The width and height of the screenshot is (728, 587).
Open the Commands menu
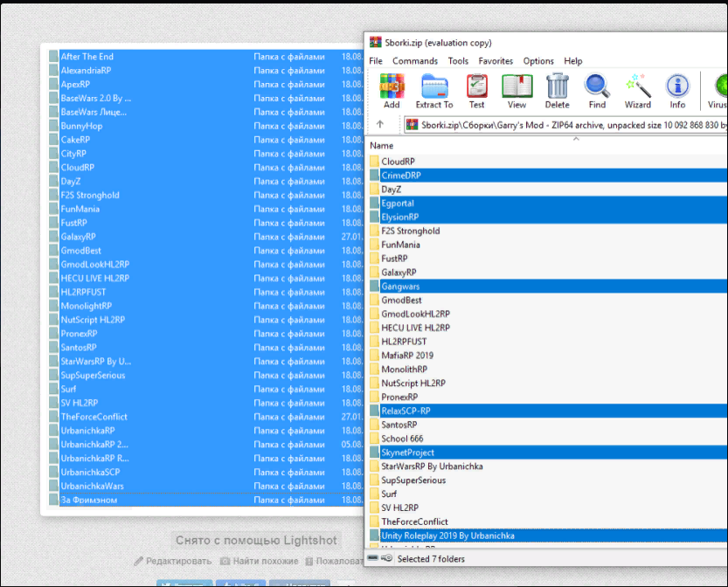[x=415, y=61]
